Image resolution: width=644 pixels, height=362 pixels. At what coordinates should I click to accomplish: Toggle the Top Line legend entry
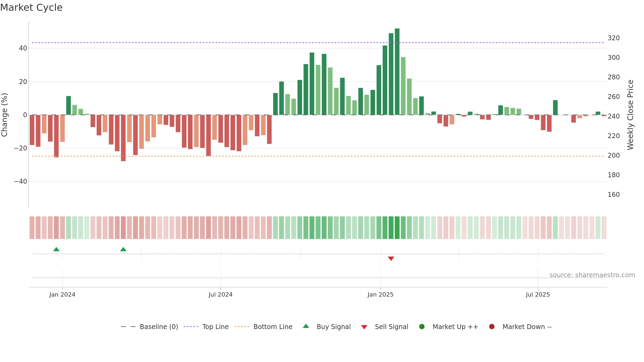coord(206,327)
